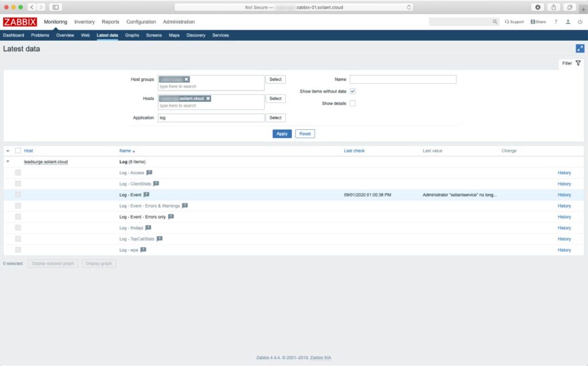This screenshot has width=588, height=366.
Task: Open the global search magnifier icon
Action: [x=494, y=22]
